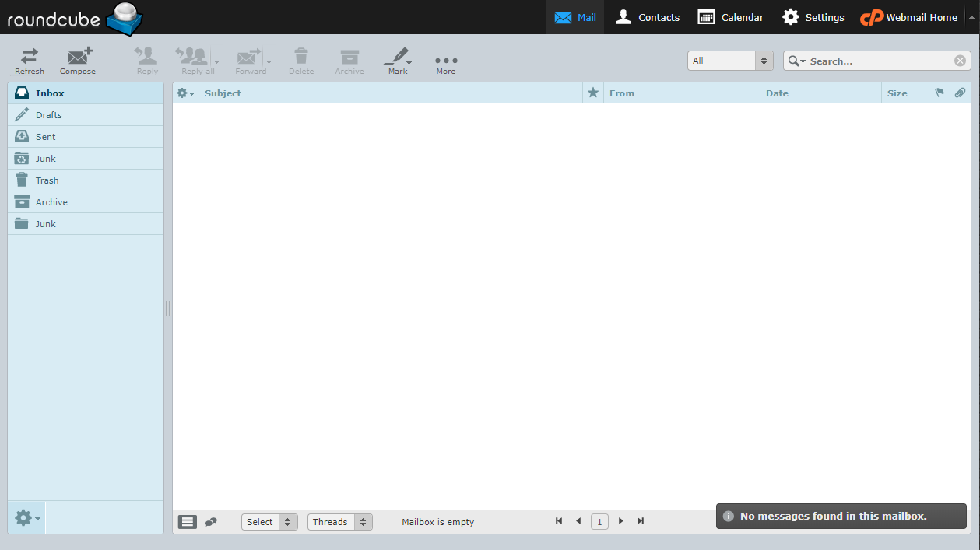Toggle the flag column header
980x550 pixels.
click(x=939, y=93)
